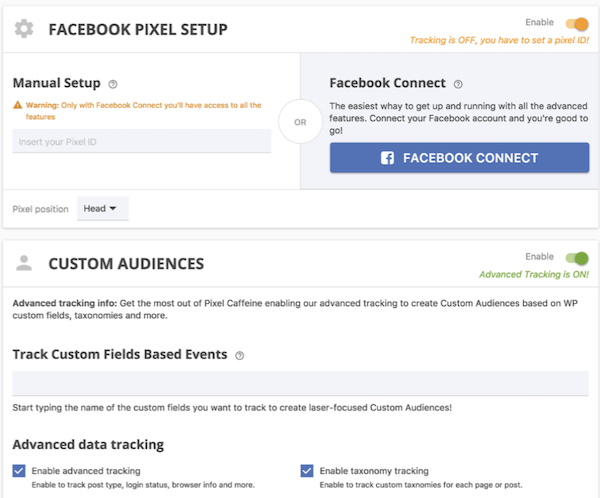Click the Facebook logo inside the Connect button
This screenshot has height=498, width=600.
[x=387, y=158]
